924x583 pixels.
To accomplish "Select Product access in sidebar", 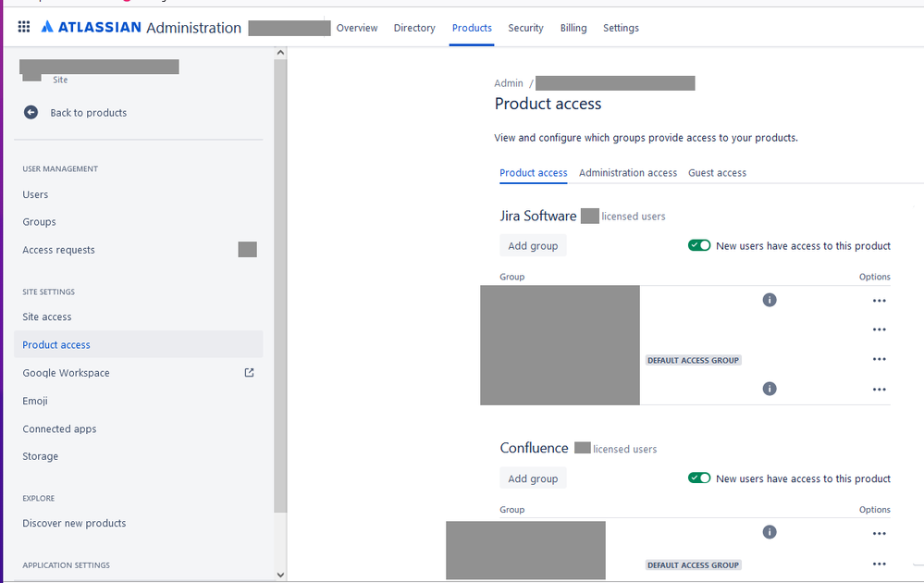I will pos(139,344).
